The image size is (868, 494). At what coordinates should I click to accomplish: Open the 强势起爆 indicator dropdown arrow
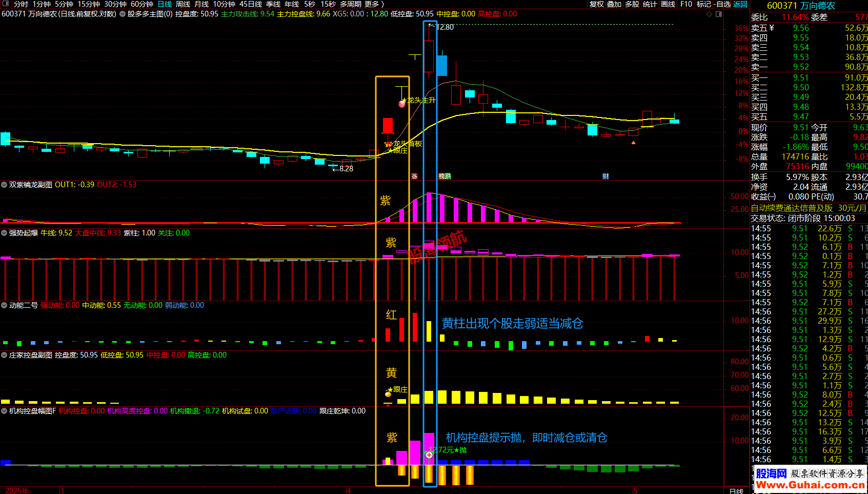[x=4, y=233]
